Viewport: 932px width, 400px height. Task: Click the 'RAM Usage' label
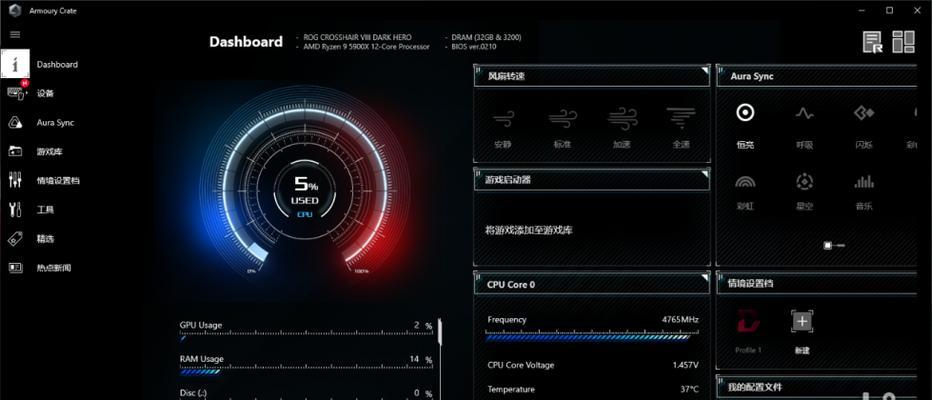coord(201,359)
